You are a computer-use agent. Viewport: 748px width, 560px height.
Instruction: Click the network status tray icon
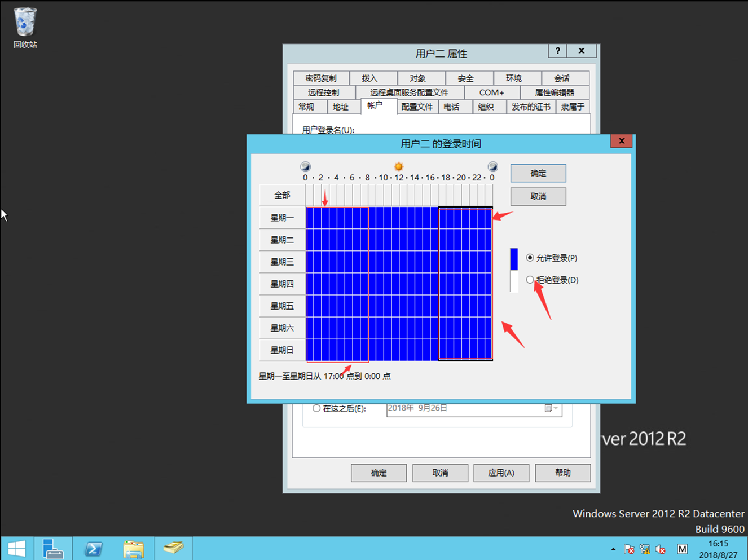tap(645, 549)
